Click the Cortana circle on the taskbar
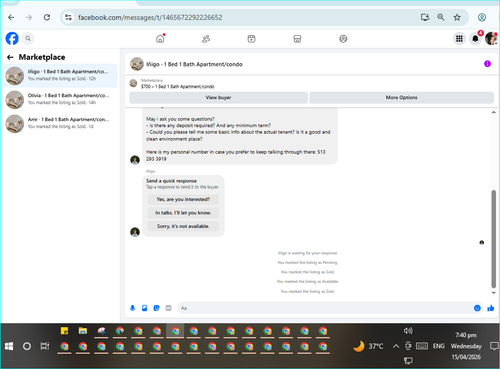Screen dimensions: 500x369 pyautogui.click(x=27, y=346)
